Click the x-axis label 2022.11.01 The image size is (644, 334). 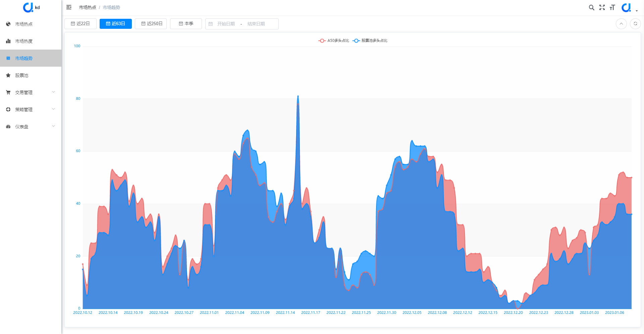click(x=209, y=313)
